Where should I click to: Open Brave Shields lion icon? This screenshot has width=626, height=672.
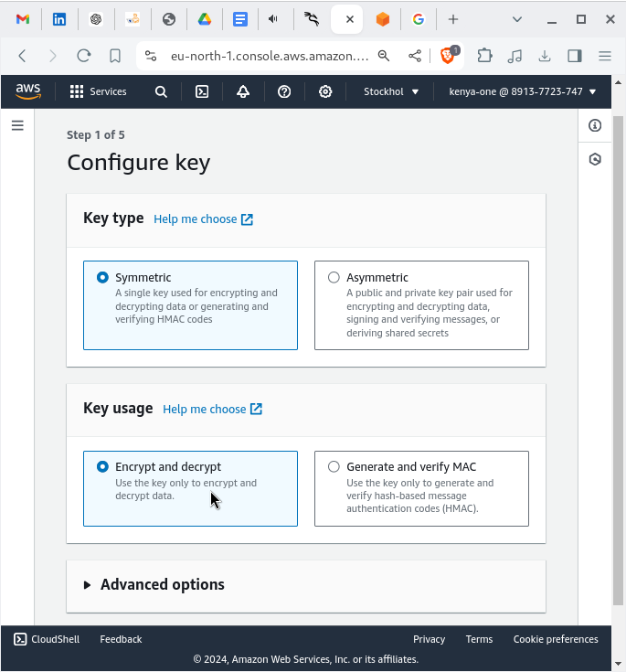pyautogui.click(x=449, y=56)
